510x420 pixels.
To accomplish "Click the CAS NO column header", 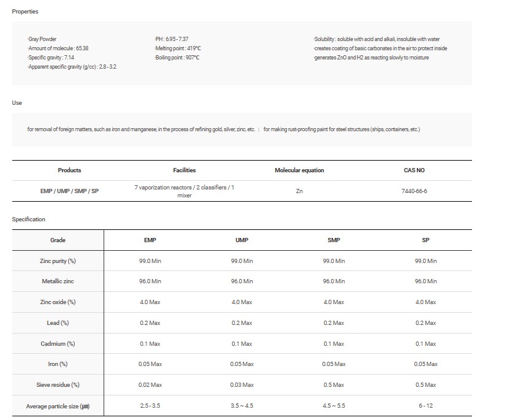I will pyautogui.click(x=414, y=170).
